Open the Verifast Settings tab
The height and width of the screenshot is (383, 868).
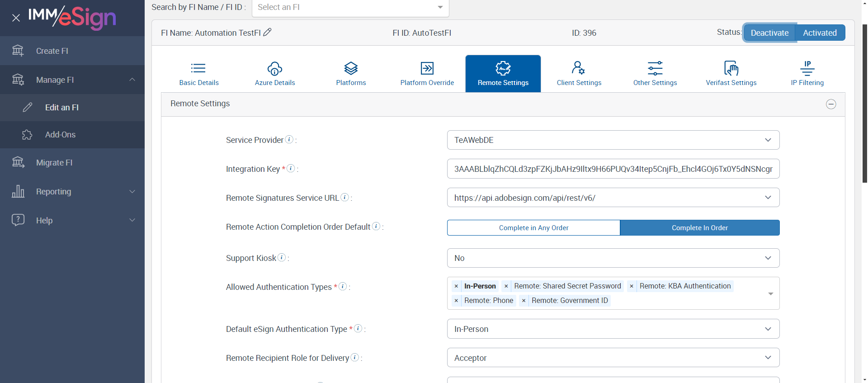click(731, 74)
